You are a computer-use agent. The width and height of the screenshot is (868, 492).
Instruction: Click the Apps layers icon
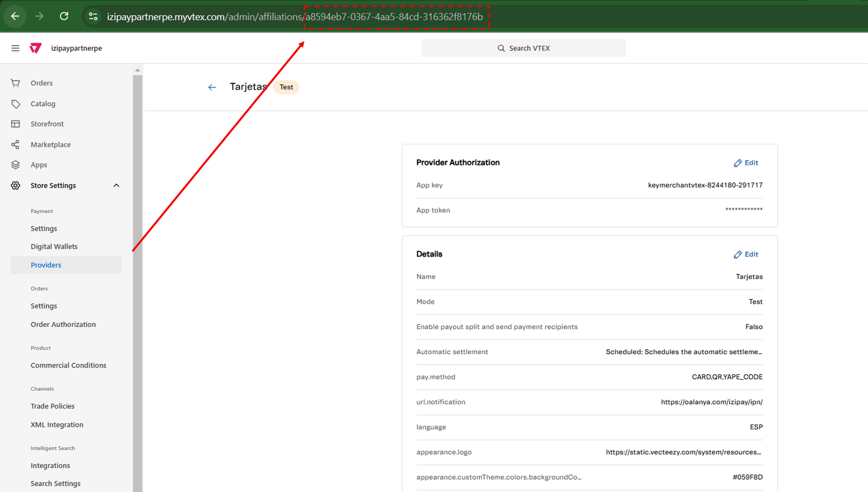[15, 165]
